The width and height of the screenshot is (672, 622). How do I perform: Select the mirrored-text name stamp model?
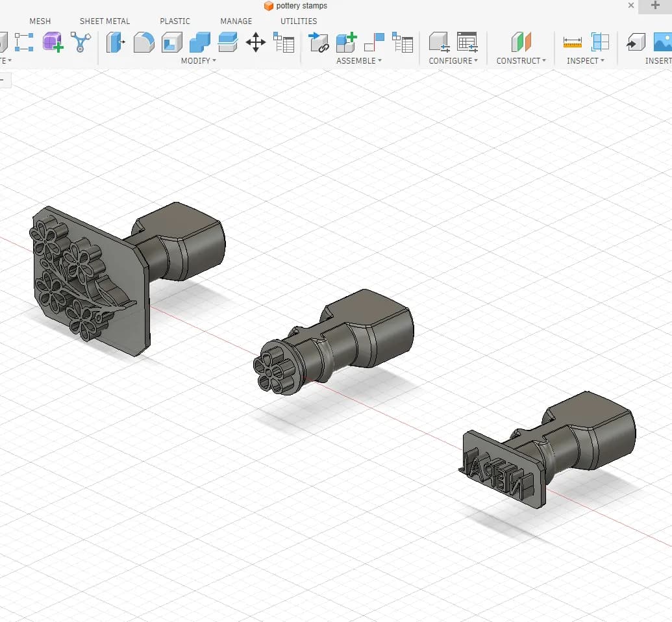548,450
